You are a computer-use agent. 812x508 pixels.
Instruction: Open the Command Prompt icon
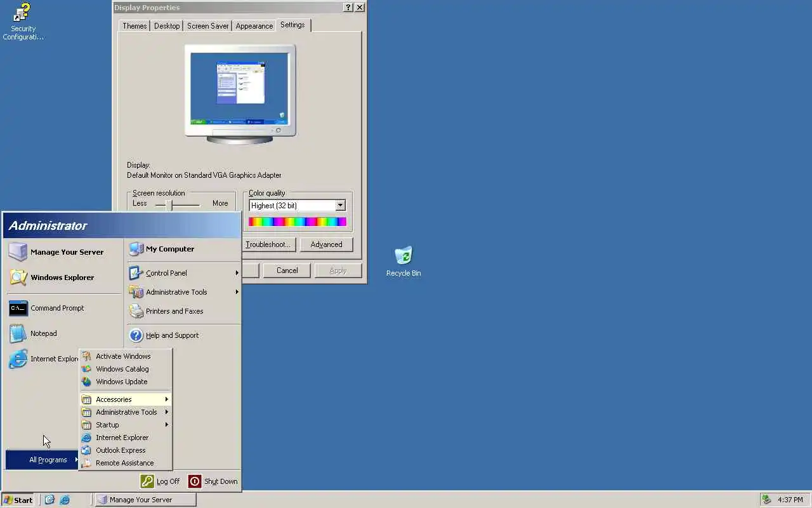(18, 308)
